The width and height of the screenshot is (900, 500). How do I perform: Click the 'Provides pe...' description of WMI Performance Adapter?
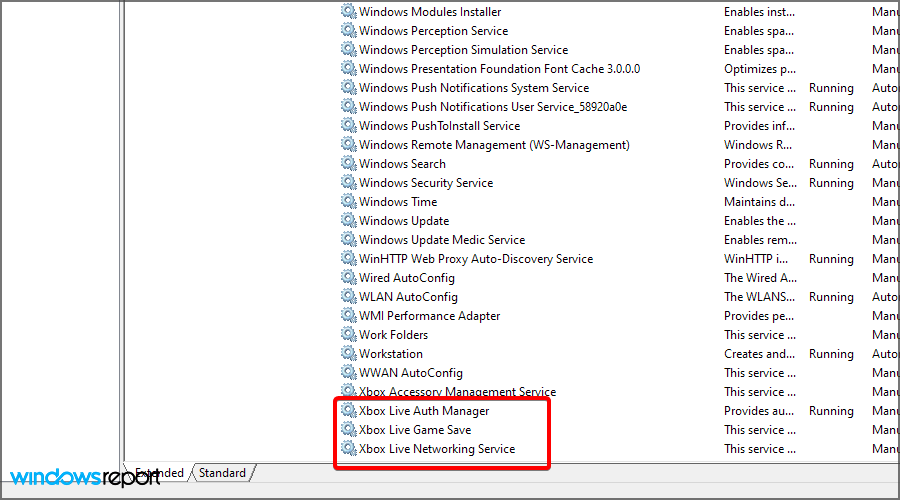[759, 316]
